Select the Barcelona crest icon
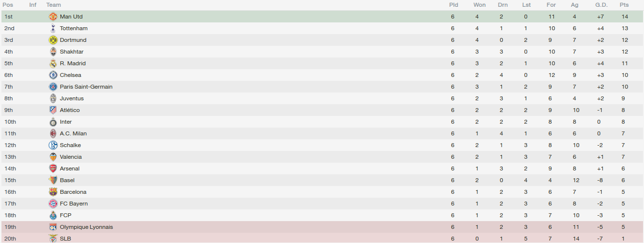 coord(53,192)
